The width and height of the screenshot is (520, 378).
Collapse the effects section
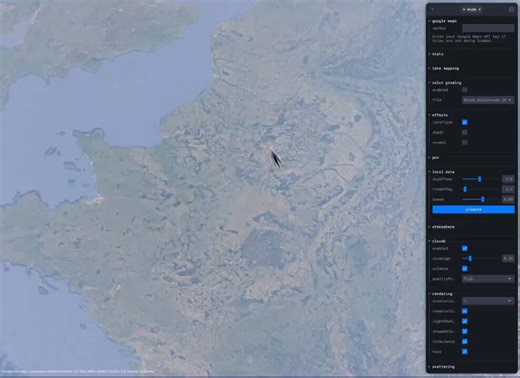pyautogui.click(x=440, y=115)
